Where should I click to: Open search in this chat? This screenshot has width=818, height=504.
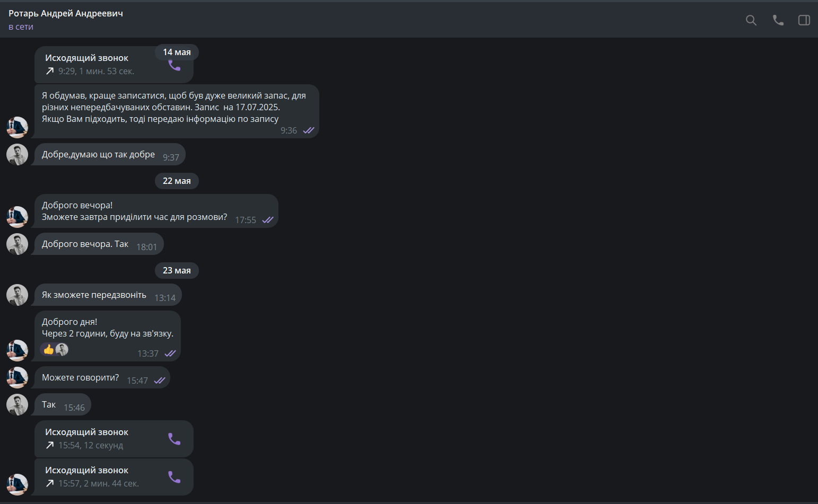coord(751,20)
